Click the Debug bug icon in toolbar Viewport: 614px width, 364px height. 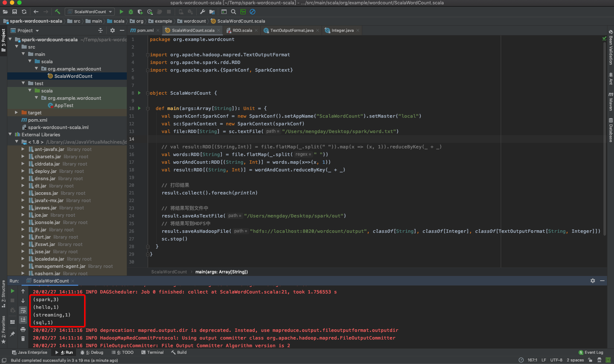click(x=131, y=12)
